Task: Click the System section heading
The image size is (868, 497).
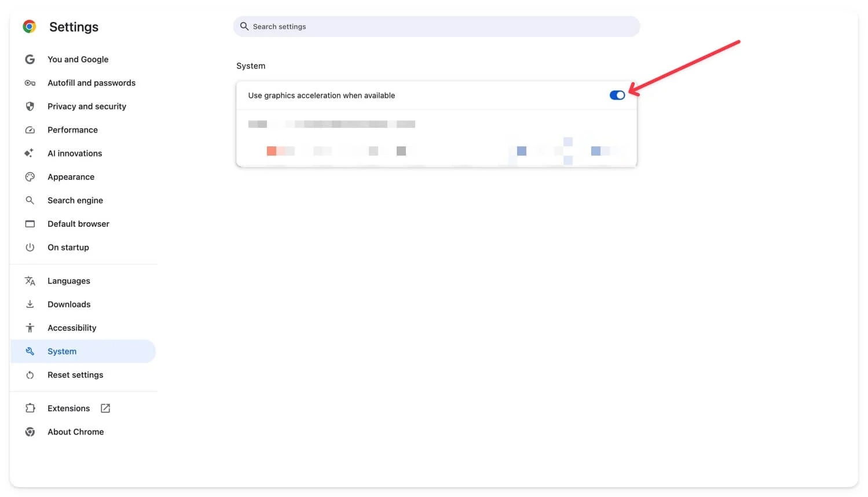Action: click(x=251, y=66)
